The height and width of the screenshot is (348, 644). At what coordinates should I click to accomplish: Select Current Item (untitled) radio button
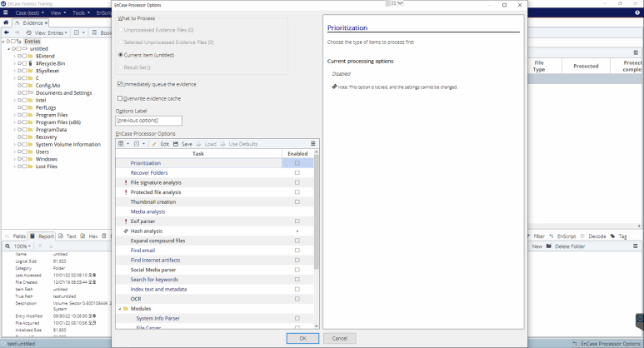click(120, 55)
